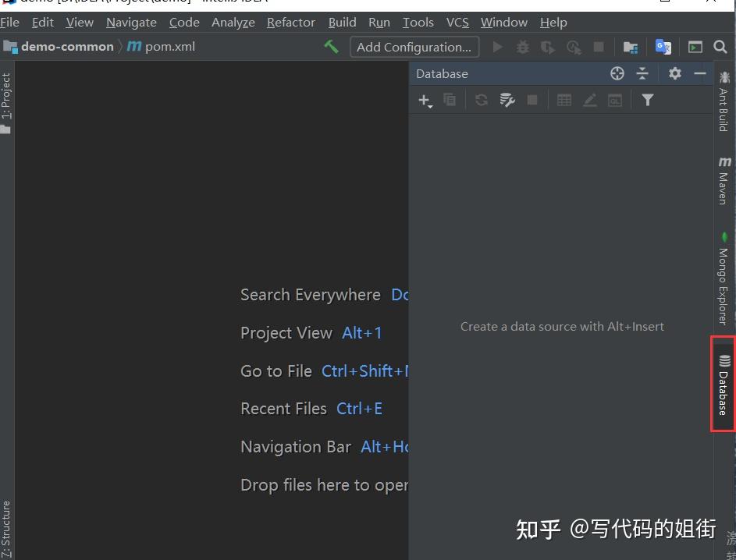Open the View menu
The image size is (736, 560).
click(80, 22)
